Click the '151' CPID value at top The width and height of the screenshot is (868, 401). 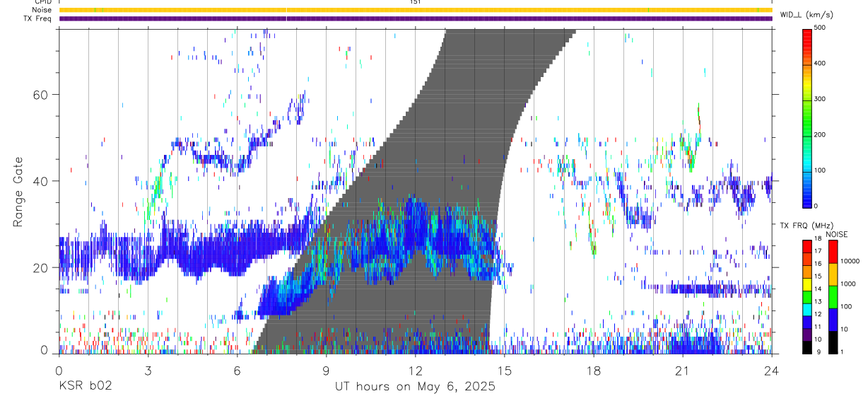(x=415, y=2)
